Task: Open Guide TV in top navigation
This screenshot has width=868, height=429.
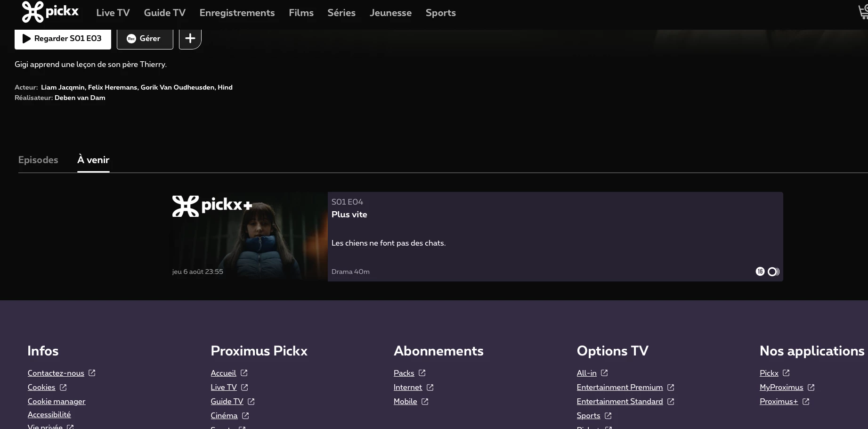Action: [x=165, y=13]
